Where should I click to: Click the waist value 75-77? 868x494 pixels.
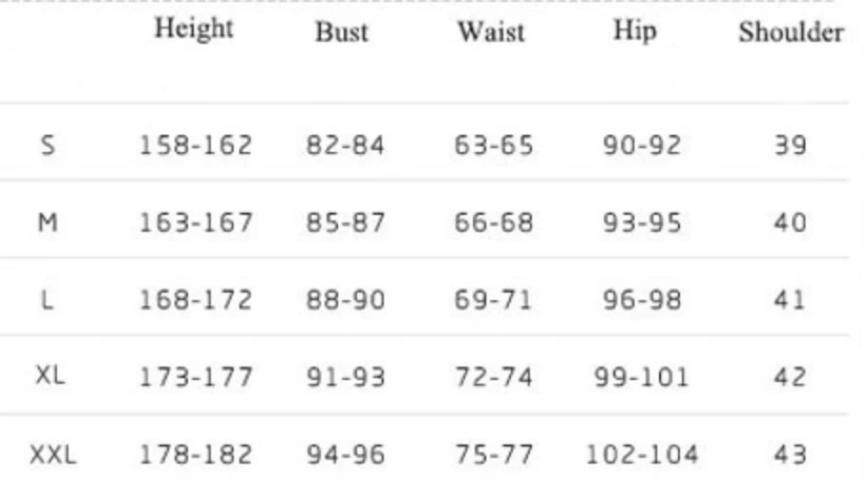pos(494,455)
